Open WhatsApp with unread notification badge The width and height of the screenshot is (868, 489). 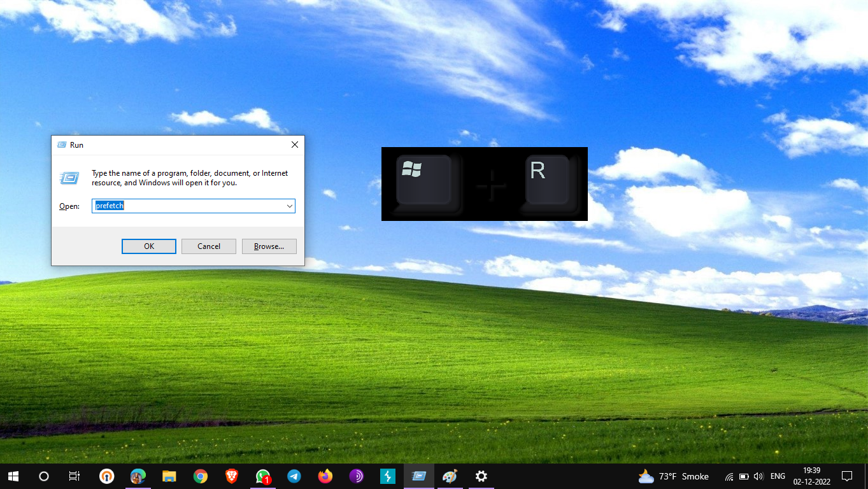263,476
